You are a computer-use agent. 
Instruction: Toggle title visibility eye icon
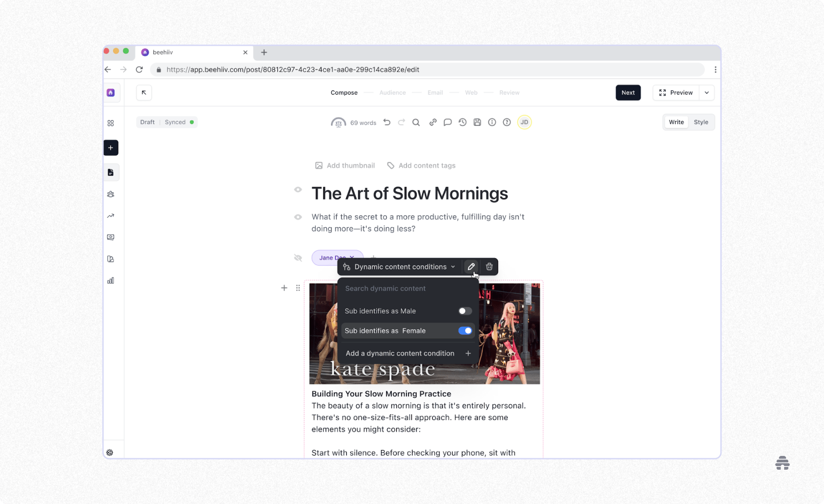298,190
